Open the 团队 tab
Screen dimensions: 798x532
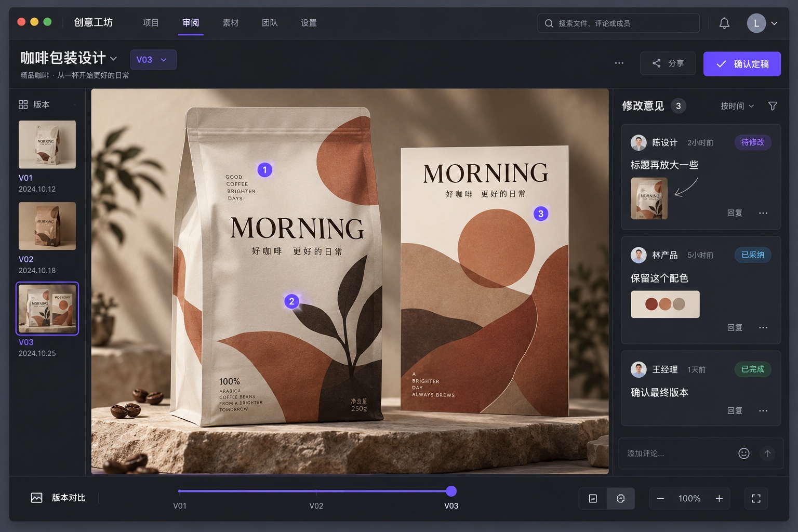[x=270, y=23]
